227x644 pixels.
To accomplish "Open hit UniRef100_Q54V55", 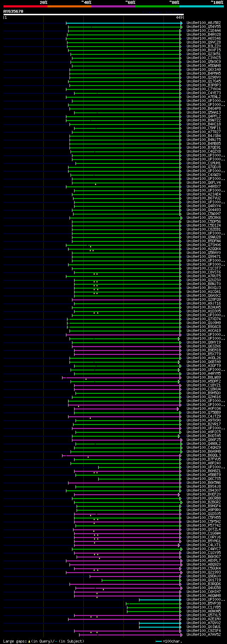I will pos(204,27).
